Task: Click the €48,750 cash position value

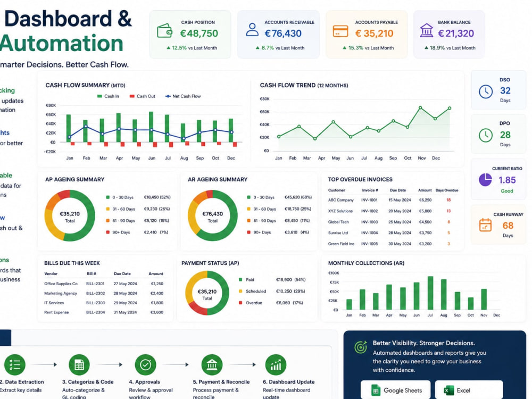Action: [x=199, y=33]
